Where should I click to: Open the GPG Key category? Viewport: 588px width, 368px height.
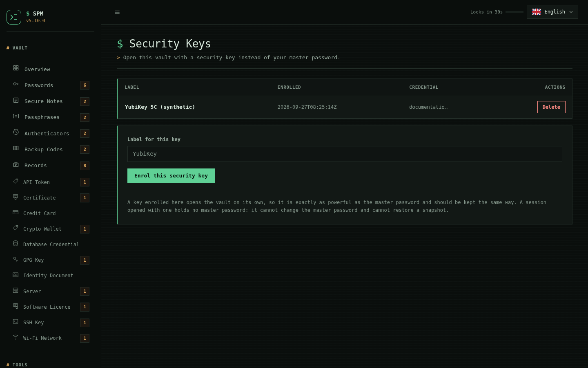[51, 260]
